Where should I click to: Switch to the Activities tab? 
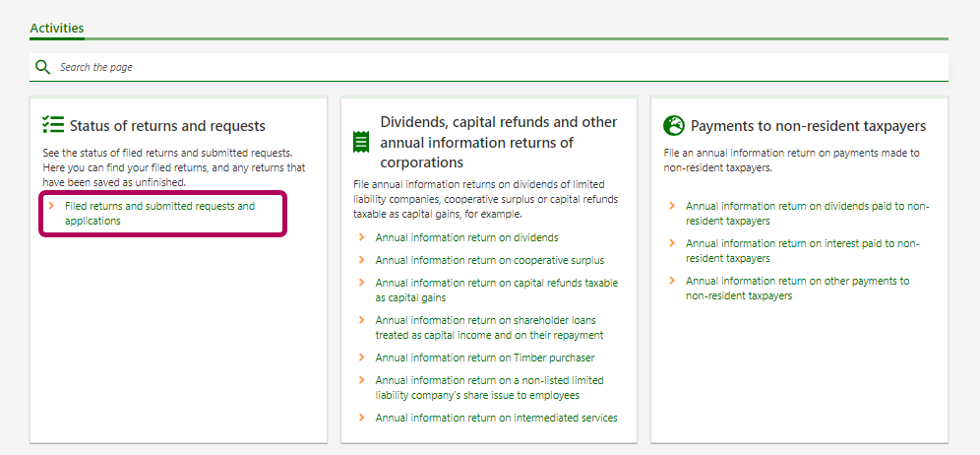click(x=57, y=29)
